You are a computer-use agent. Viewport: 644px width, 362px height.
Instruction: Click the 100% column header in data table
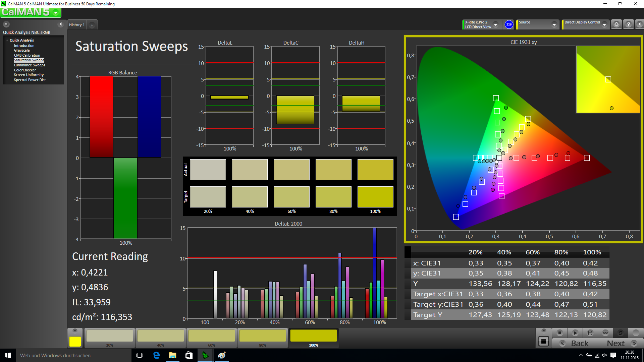tap(592, 252)
